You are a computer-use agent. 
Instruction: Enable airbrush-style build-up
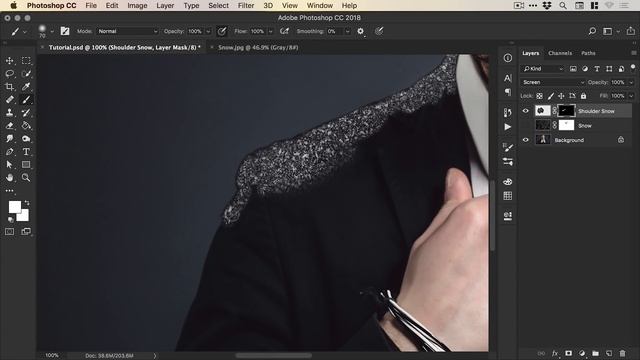coord(284,31)
